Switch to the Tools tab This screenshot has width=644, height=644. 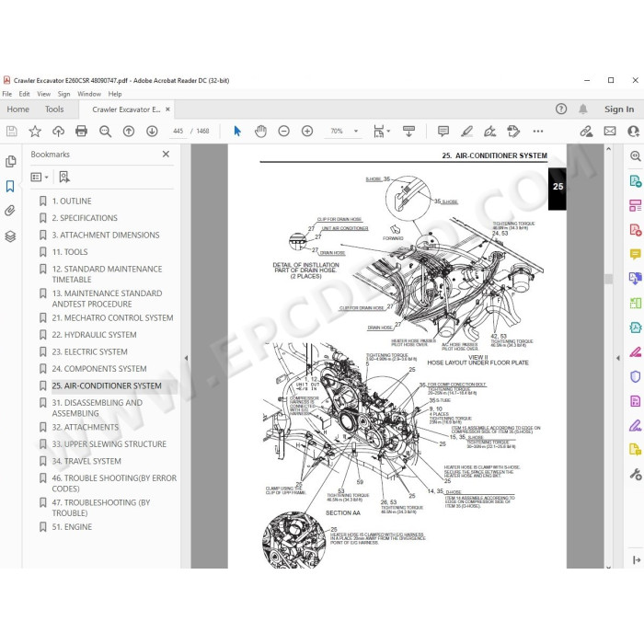[x=54, y=109]
